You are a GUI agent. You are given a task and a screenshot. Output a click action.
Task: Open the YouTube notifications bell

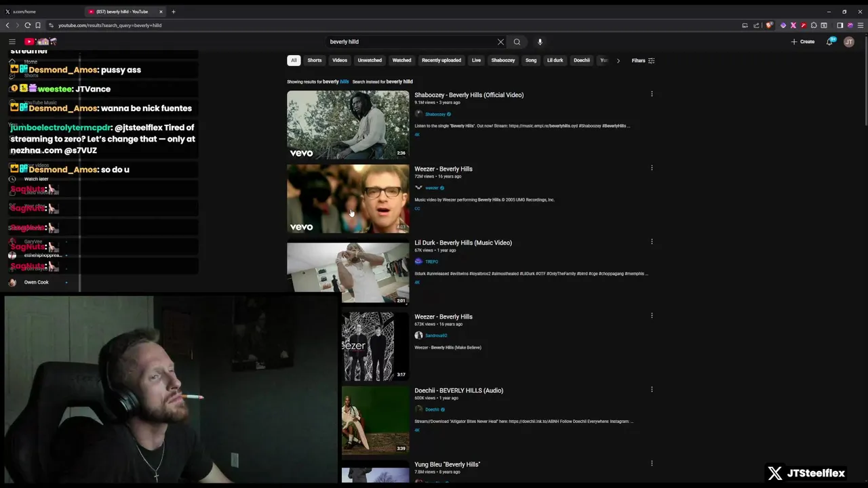click(x=829, y=41)
